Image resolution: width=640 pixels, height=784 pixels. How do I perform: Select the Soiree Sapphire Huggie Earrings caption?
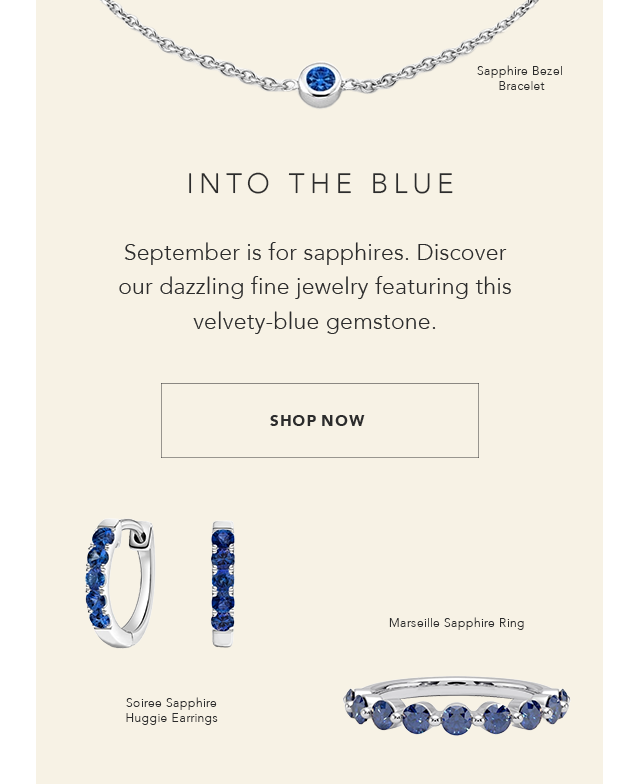(x=171, y=710)
